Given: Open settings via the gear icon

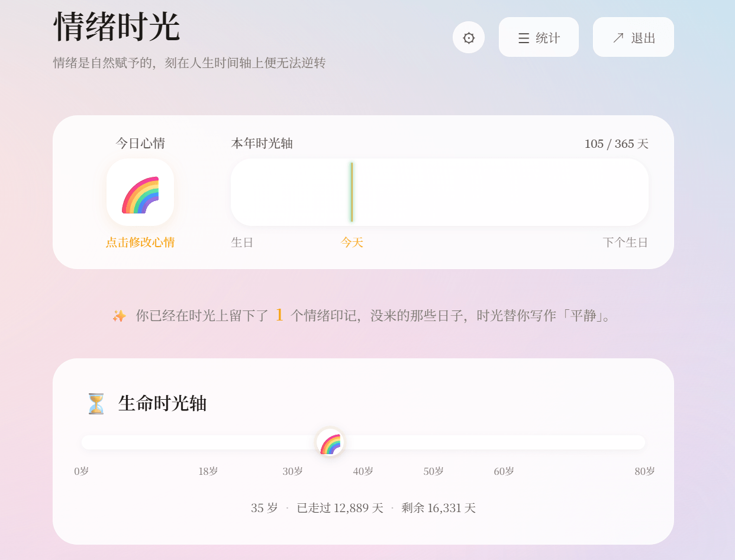Looking at the screenshot, I should (x=469, y=38).
